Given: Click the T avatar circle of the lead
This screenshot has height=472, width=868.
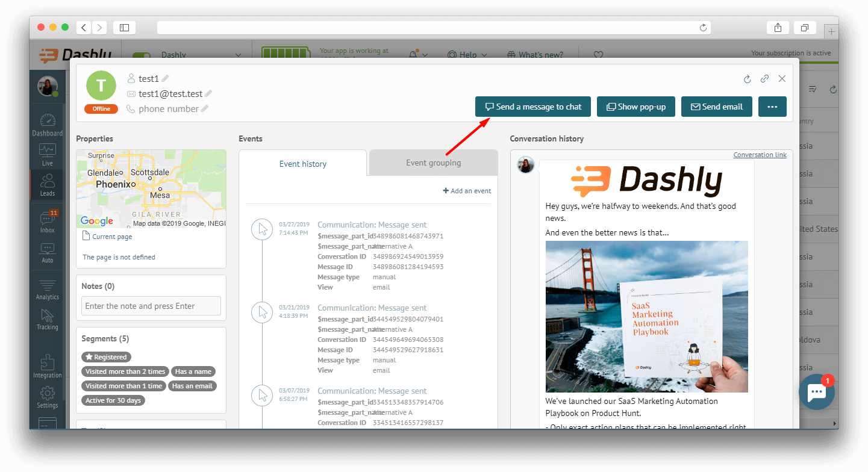Looking at the screenshot, I should click(x=101, y=85).
